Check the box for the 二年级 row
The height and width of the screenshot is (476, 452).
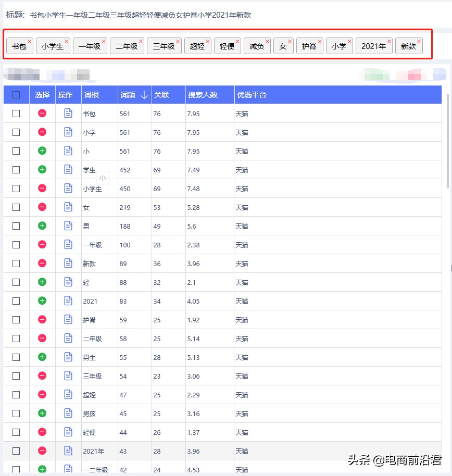[16, 339]
